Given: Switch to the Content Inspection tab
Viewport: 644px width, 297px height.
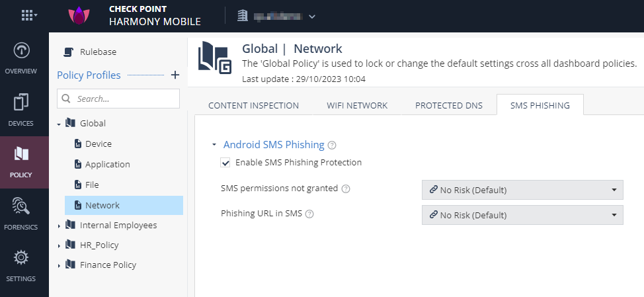Looking at the screenshot, I should (253, 106).
